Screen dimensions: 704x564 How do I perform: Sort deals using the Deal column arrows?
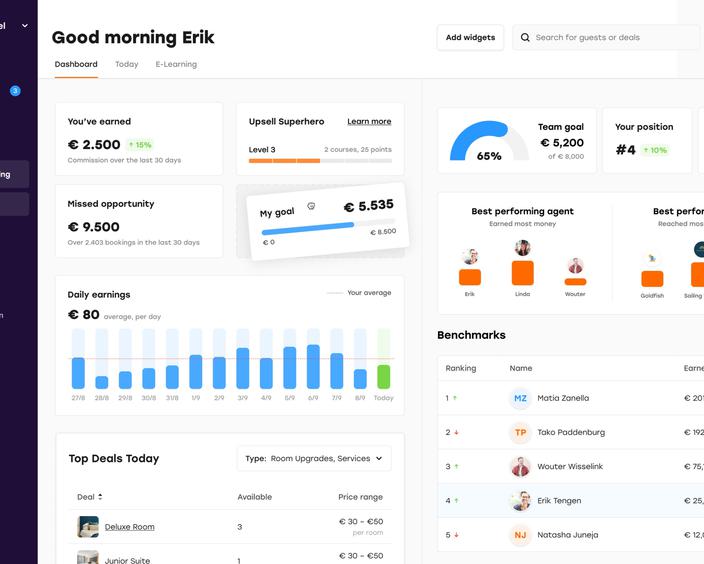pos(100,497)
